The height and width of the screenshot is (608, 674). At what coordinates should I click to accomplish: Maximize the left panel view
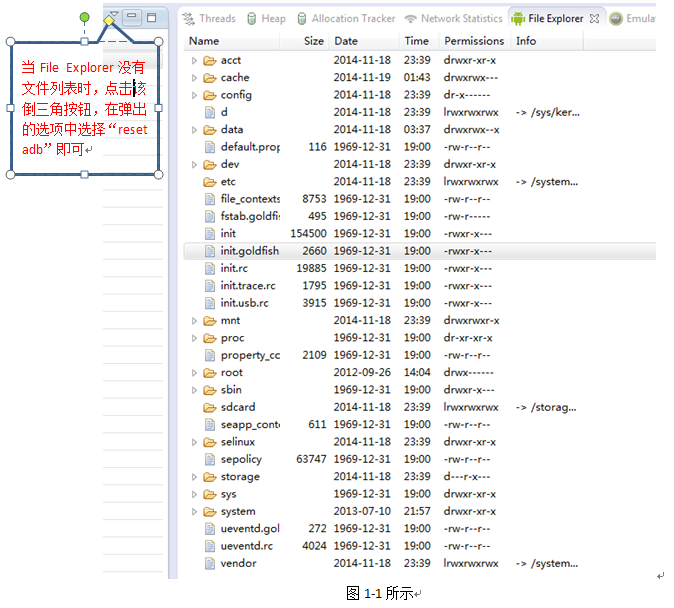coord(151,18)
